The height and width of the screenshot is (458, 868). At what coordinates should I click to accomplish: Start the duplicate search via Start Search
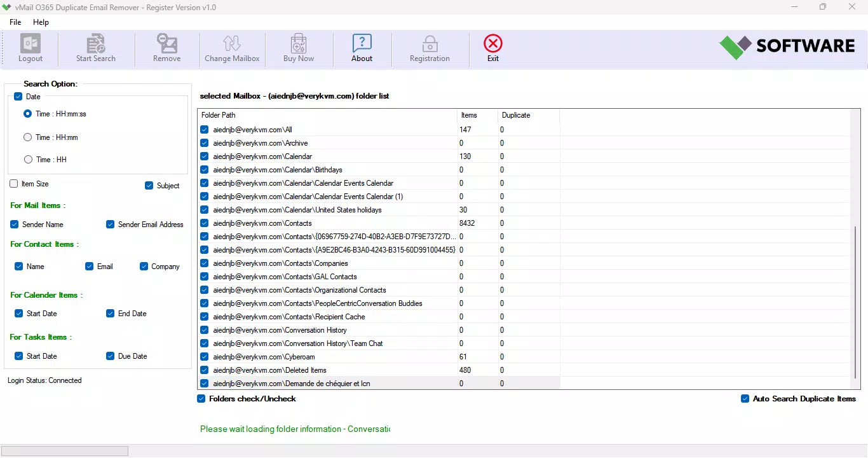[x=96, y=48]
